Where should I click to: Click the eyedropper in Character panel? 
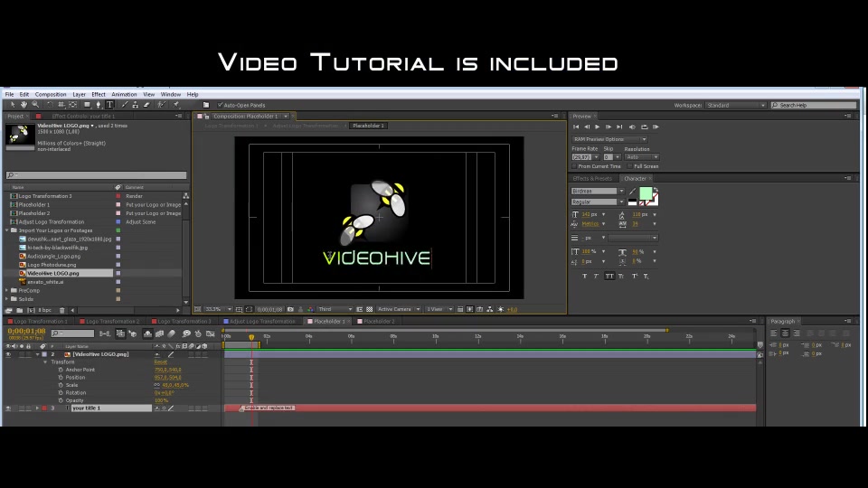point(632,192)
